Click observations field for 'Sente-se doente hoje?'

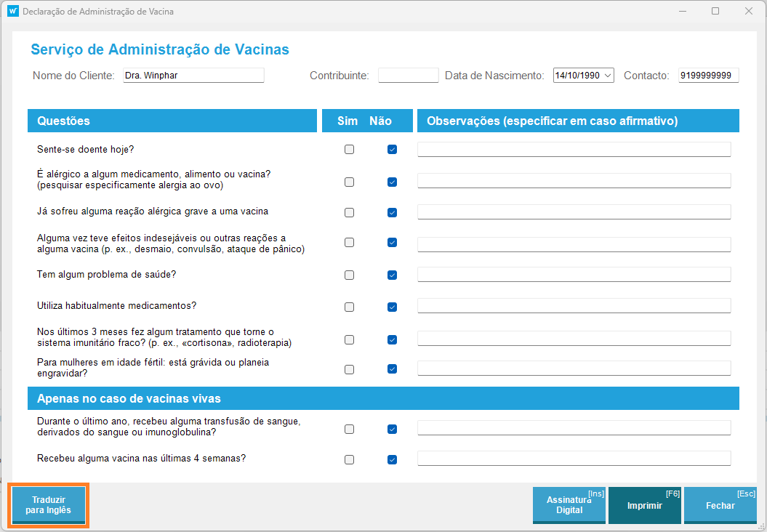pyautogui.click(x=574, y=150)
